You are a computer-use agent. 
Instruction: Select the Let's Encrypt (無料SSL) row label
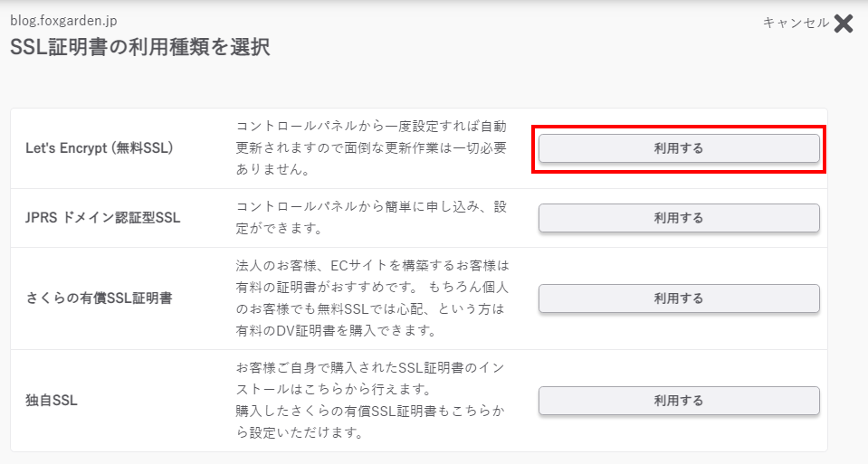(x=100, y=148)
